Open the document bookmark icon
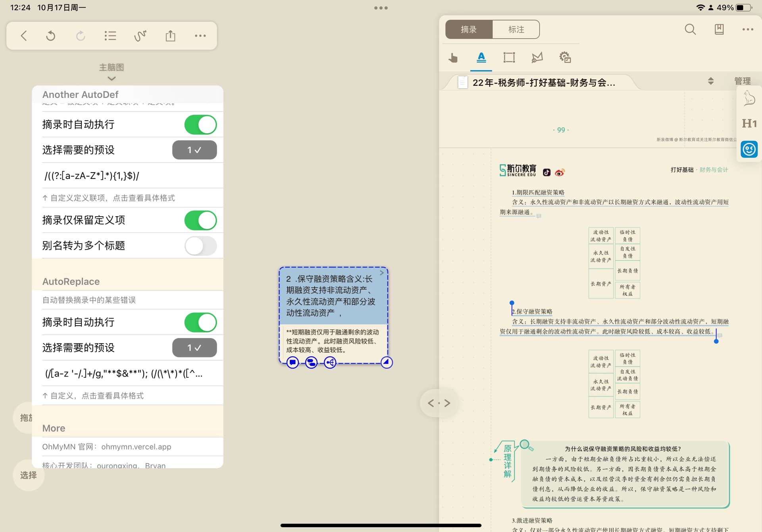This screenshot has width=762, height=532. (x=719, y=29)
